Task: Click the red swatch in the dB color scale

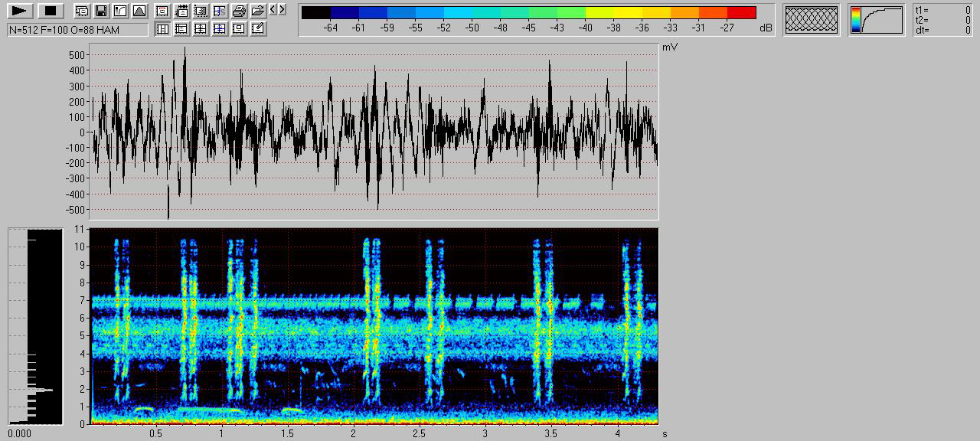Action: (741, 12)
